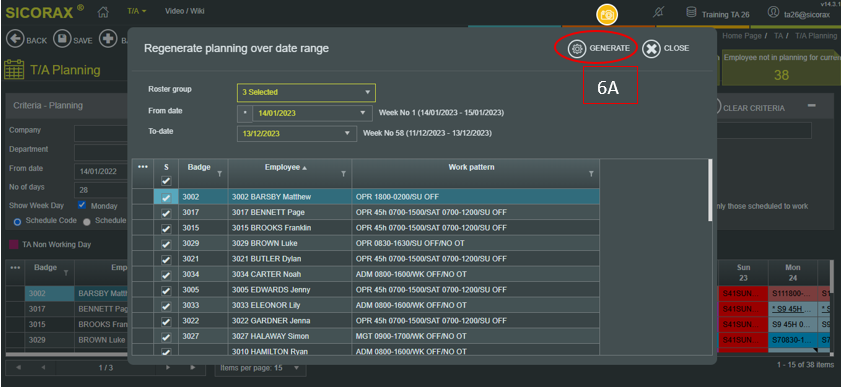The height and width of the screenshot is (387, 842).
Task: Go to next page in pager
Action: coord(168,368)
